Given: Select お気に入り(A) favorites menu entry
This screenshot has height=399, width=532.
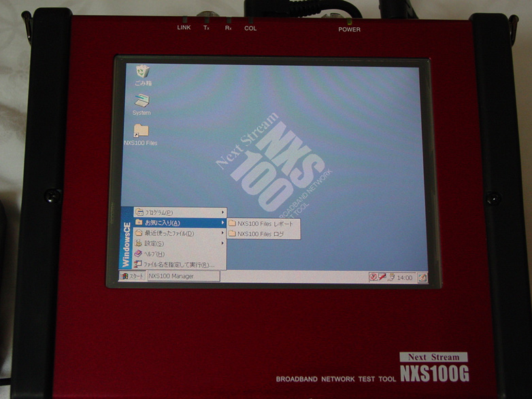Looking at the screenshot, I should tap(180, 223).
